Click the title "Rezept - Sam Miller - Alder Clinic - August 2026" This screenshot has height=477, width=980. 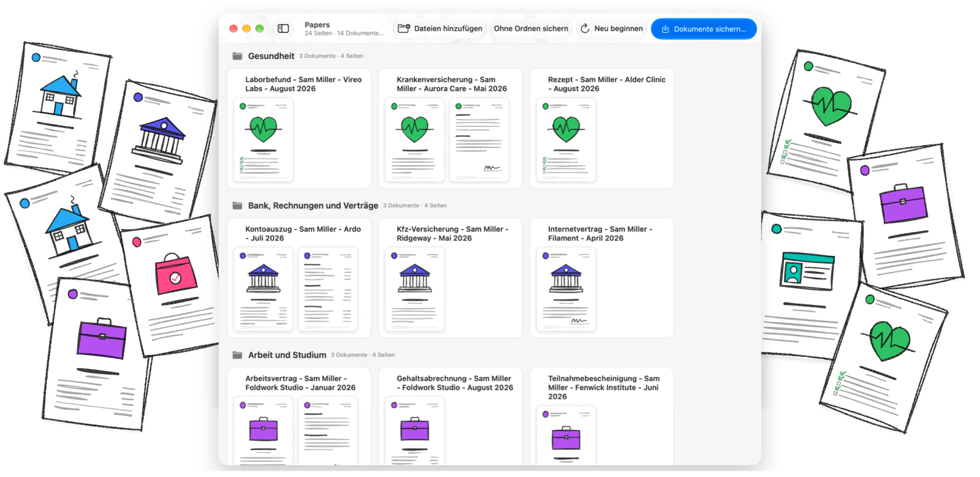(x=606, y=84)
